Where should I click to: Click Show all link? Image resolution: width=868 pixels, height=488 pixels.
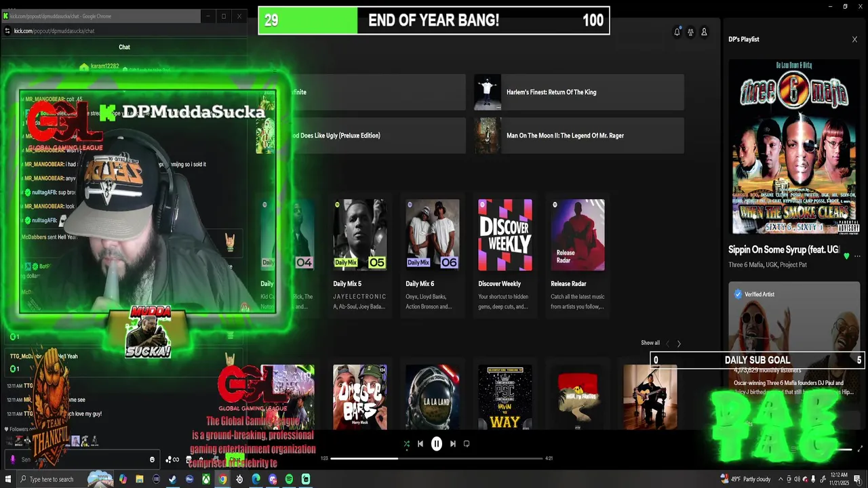[x=650, y=343]
